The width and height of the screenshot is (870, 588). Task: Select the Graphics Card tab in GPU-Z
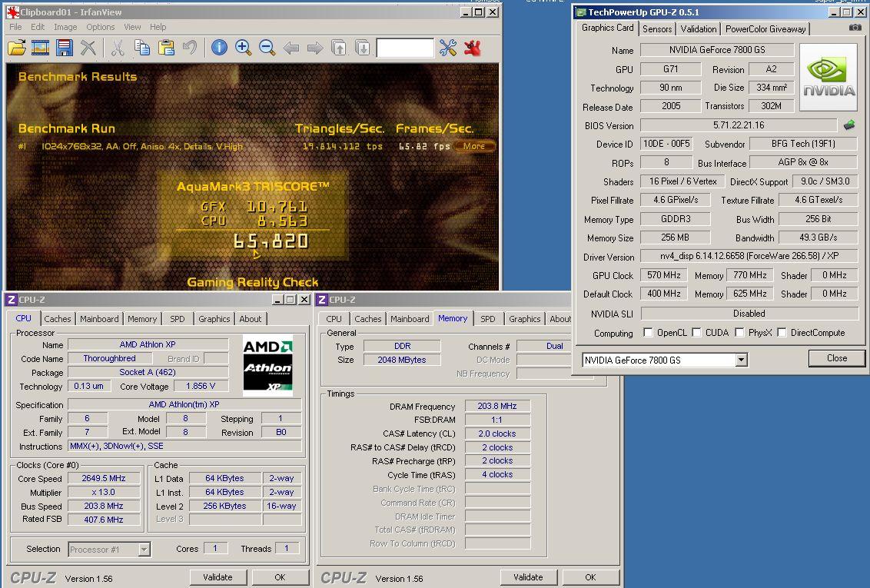(x=607, y=28)
